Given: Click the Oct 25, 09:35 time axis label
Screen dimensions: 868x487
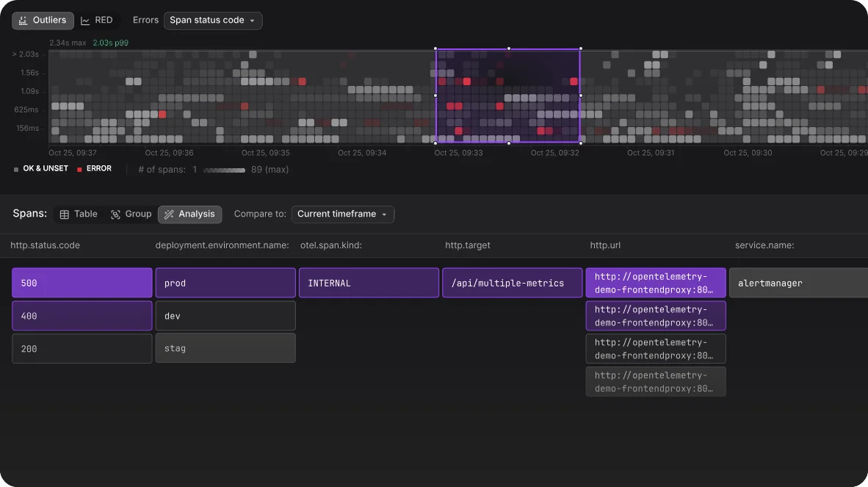Looking at the screenshot, I should (x=266, y=153).
